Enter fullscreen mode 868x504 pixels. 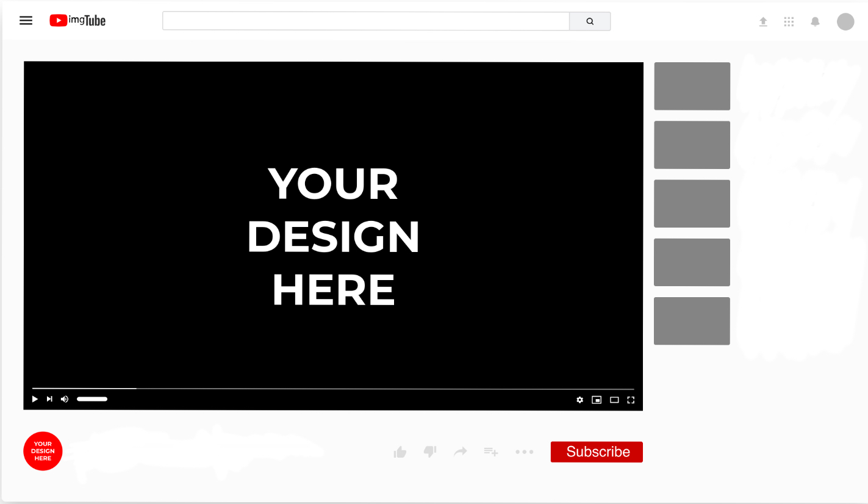pyautogui.click(x=631, y=400)
